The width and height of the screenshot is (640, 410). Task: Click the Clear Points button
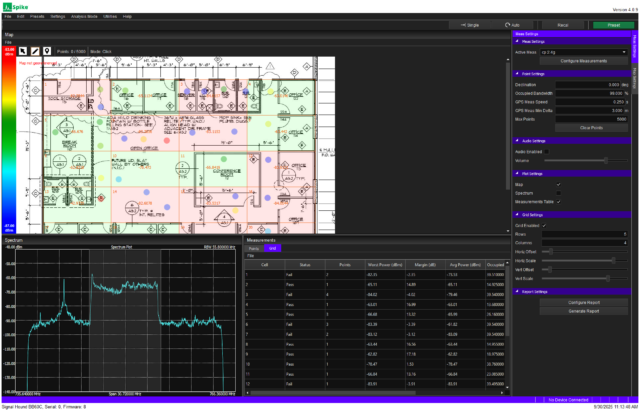(591, 128)
